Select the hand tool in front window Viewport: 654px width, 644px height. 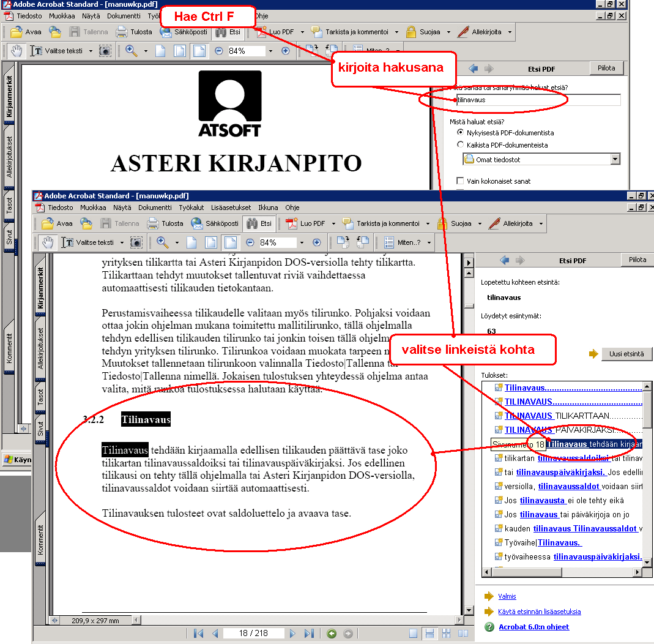click(x=48, y=242)
